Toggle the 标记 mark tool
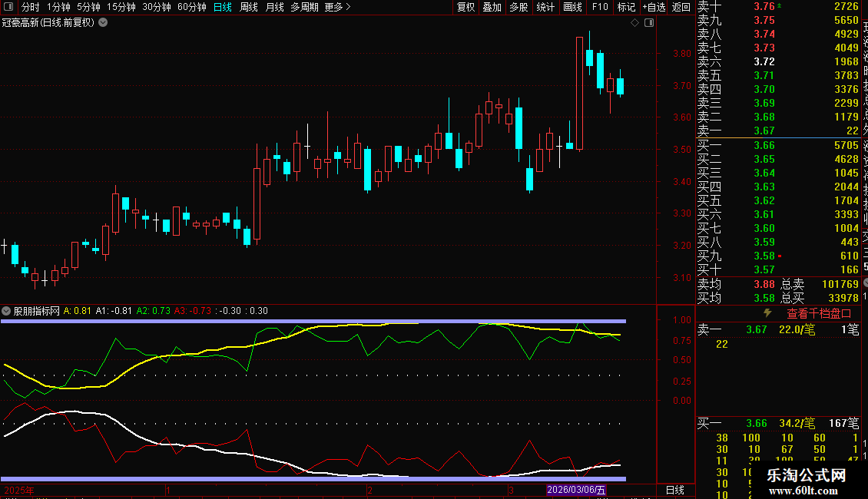This screenshot has width=868, height=499. 626,7
